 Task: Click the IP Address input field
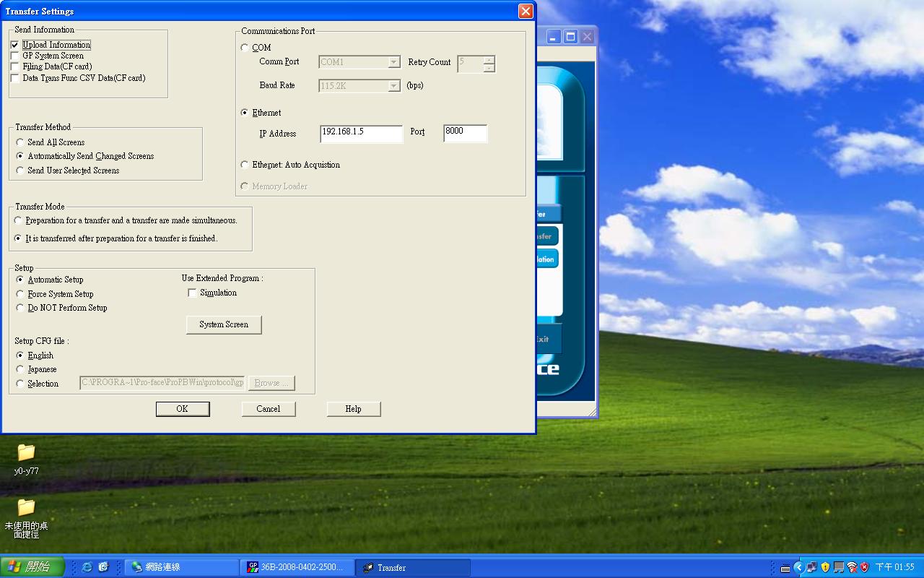tap(361, 133)
